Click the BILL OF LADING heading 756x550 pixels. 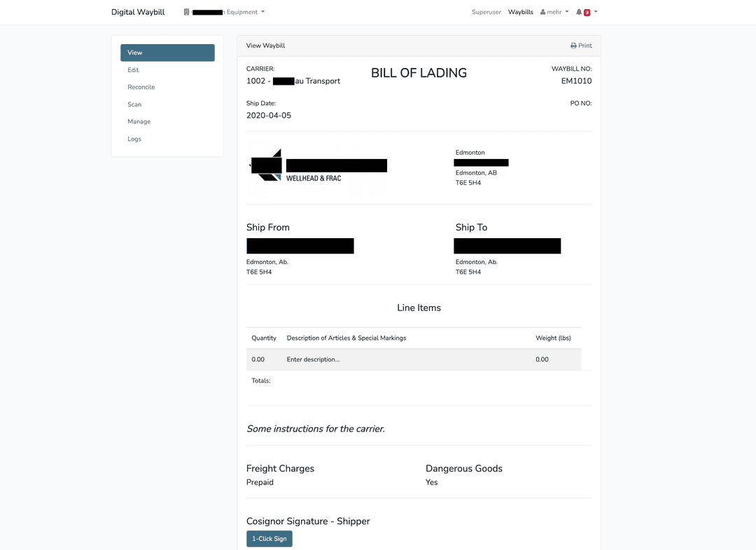(419, 73)
